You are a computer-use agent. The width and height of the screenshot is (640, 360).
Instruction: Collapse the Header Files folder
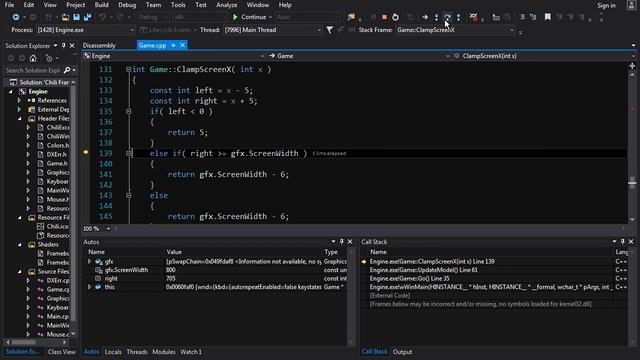click(20, 118)
